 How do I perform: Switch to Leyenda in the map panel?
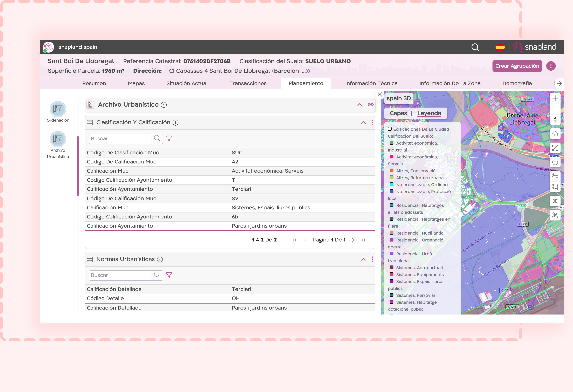[x=429, y=114]
